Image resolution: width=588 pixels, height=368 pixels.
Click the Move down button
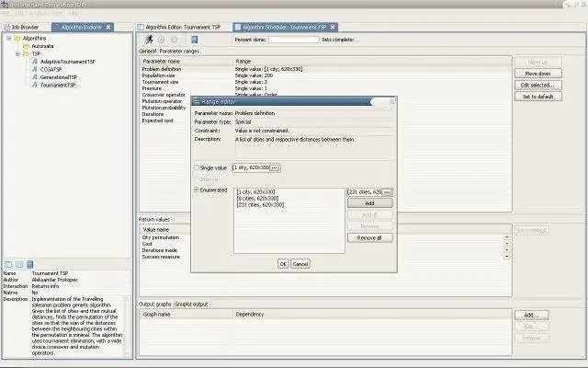coord(538,74)
